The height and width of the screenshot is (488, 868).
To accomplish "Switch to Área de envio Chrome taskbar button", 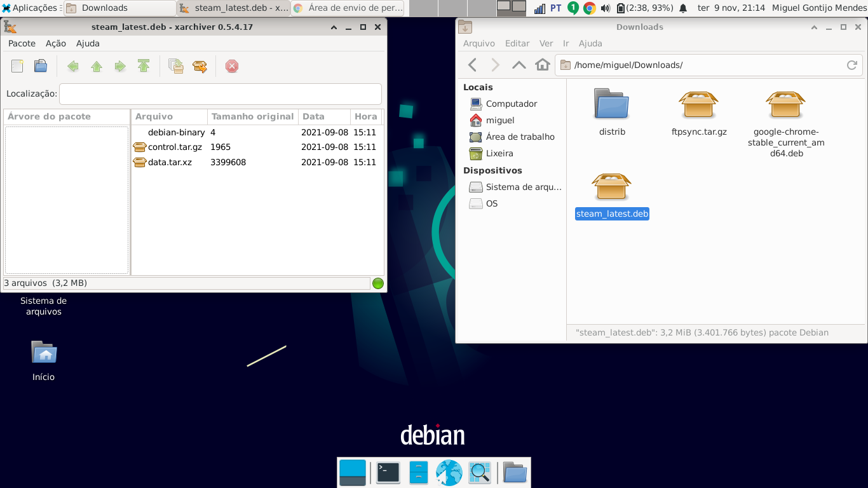I will point(348,8).
